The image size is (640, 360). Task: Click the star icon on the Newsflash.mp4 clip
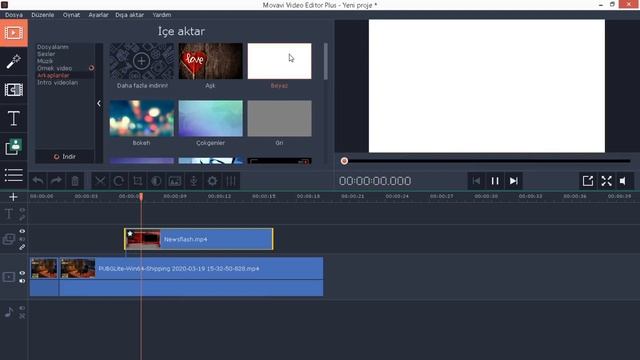(x=130, y=233)
